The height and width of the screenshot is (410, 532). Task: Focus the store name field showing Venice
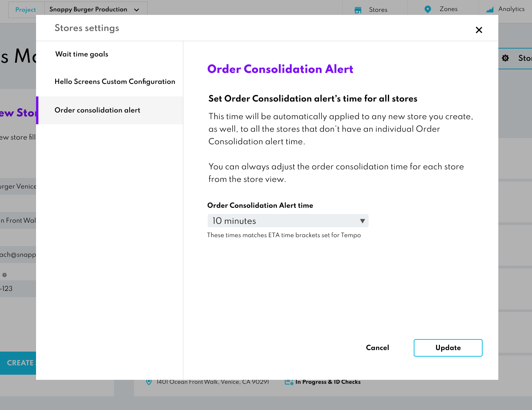(18, 187)
